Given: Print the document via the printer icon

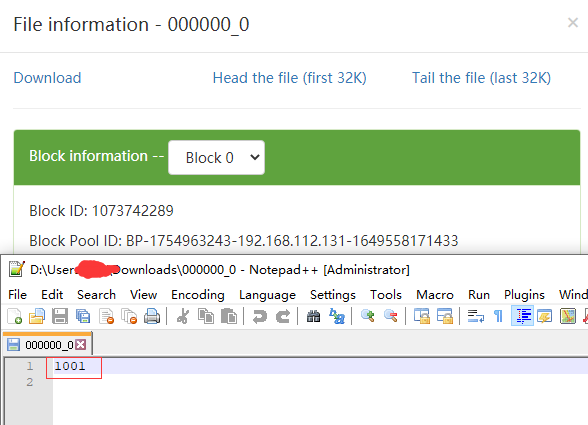Looking at the screenshot, I should (x=152, y=316).
